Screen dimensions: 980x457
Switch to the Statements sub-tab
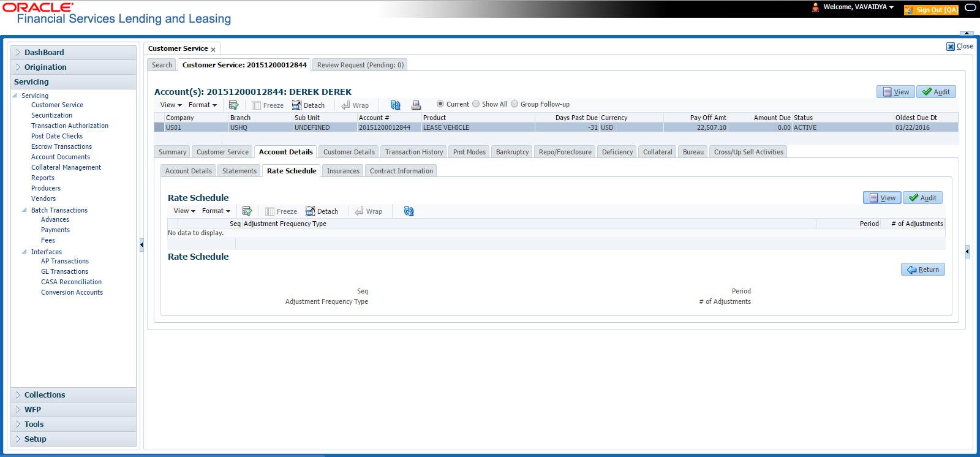tap(239, 171)
